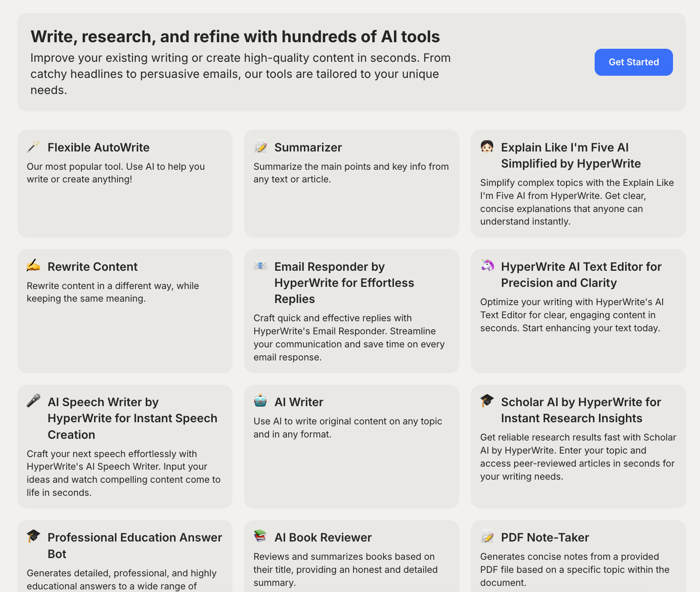Click the Get Started button
The height and width of the screenshot is (592, 700).
633,62
